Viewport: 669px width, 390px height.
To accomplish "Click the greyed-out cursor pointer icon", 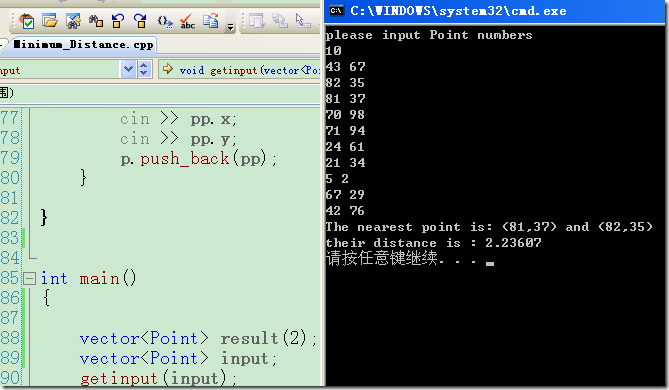I will pyautogui.click(x=303, y=21).
